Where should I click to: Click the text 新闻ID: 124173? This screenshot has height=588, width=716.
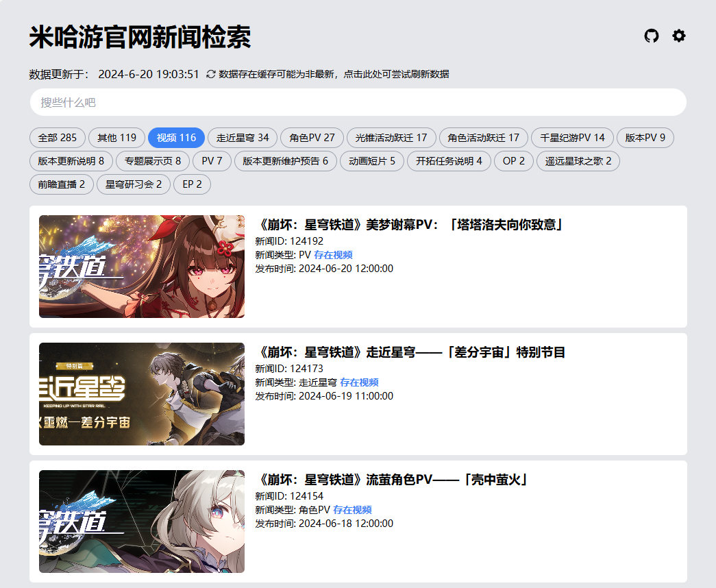click(x=289, y=369)
